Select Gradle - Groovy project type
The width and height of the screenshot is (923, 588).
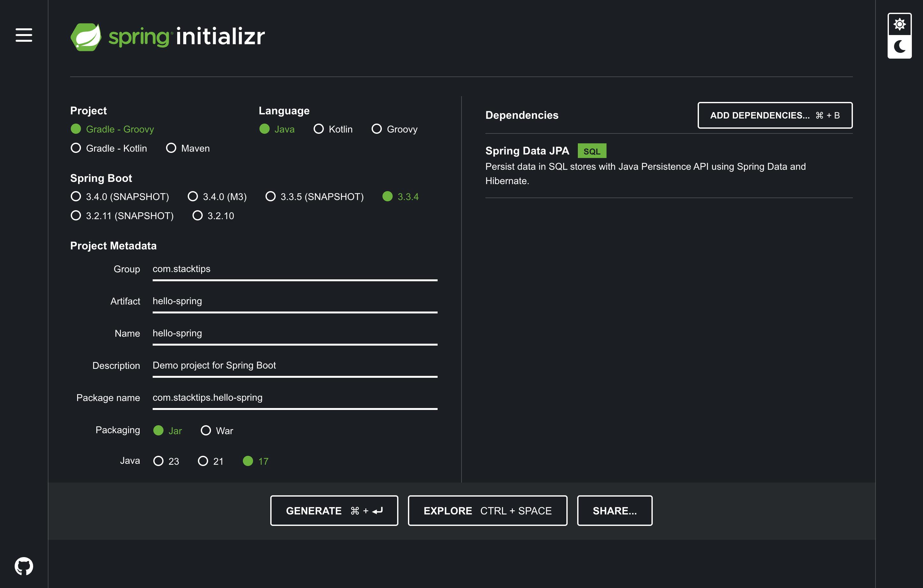tap(112, 129)
